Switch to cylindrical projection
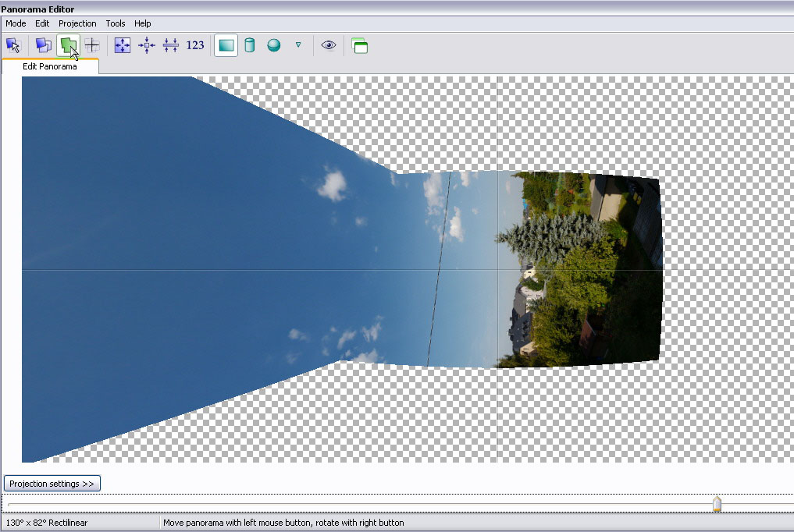The width and height of the screenshot is (794, 532). (250, 45)
